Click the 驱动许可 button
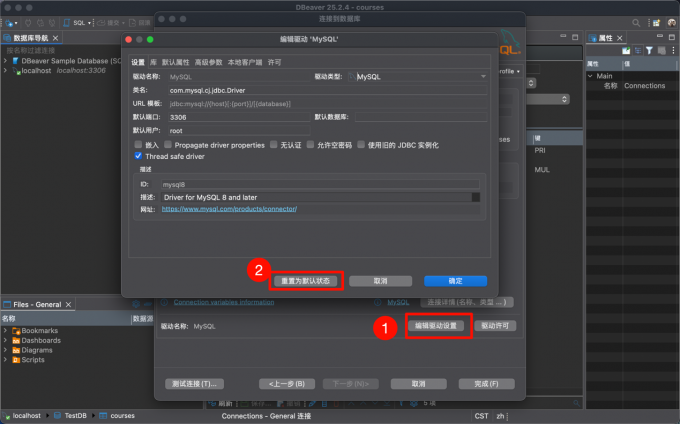The height and width of the screenshot is (424, 680). click(495, 326)
